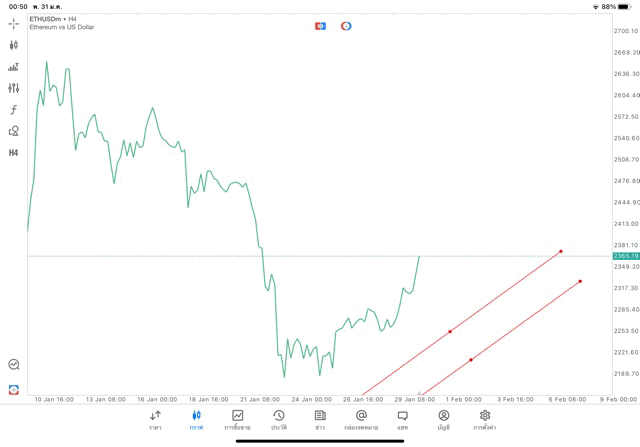Screen dimensions: 640x447
Task: Open the drawing objects shapes icon
Action: [x=14, y=131]
